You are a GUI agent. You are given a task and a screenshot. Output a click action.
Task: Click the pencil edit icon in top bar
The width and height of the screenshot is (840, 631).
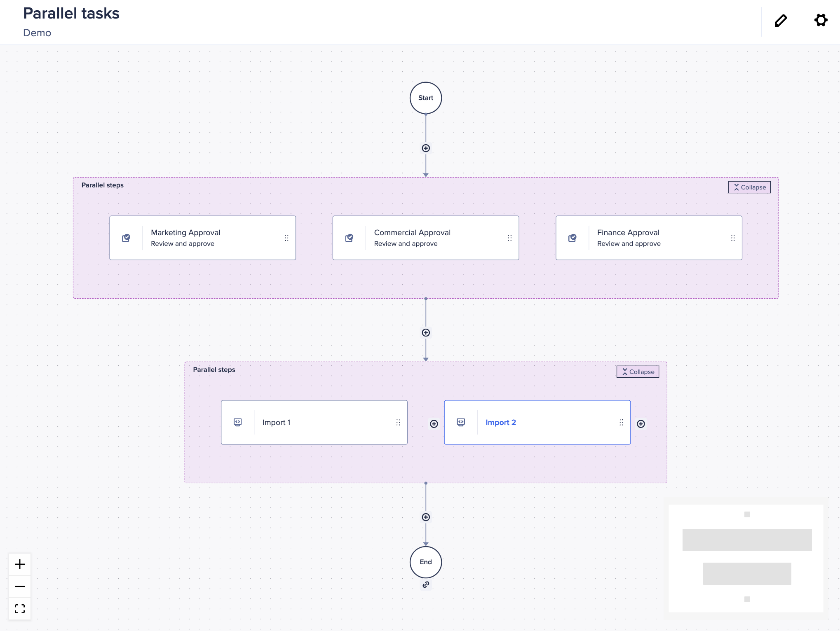[x=780, y=20]
